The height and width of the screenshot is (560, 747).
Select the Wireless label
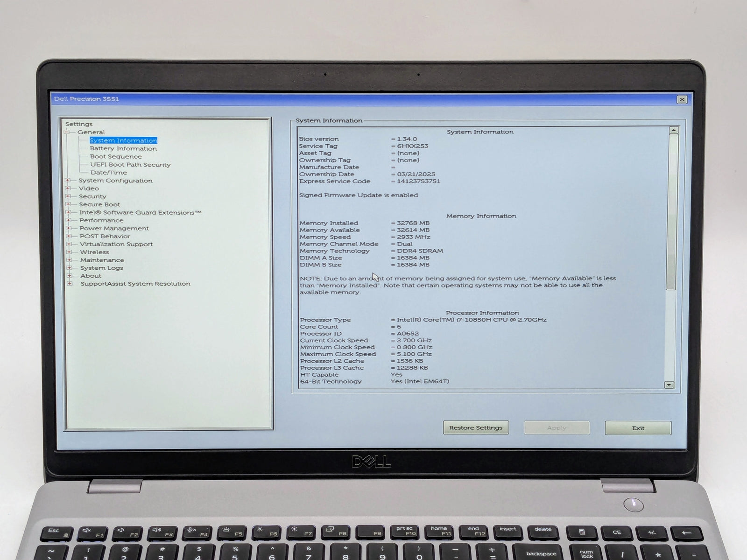click(x=94, y=252)
